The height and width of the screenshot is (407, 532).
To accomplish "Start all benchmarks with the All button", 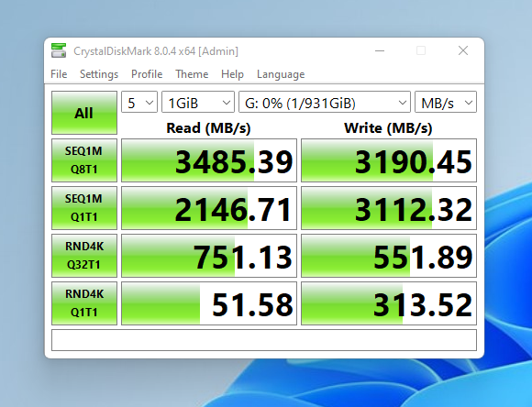I will [x=84, y=113].
